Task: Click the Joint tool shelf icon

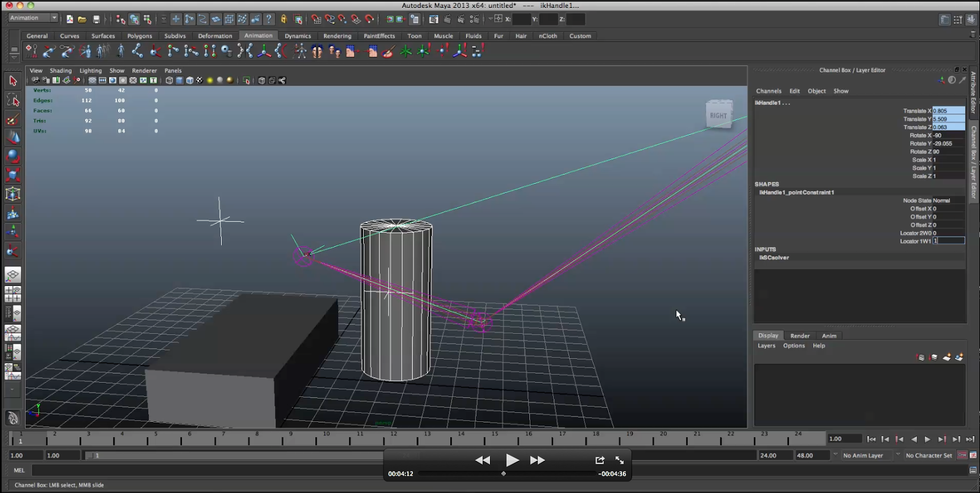Action: pos(137,51)
